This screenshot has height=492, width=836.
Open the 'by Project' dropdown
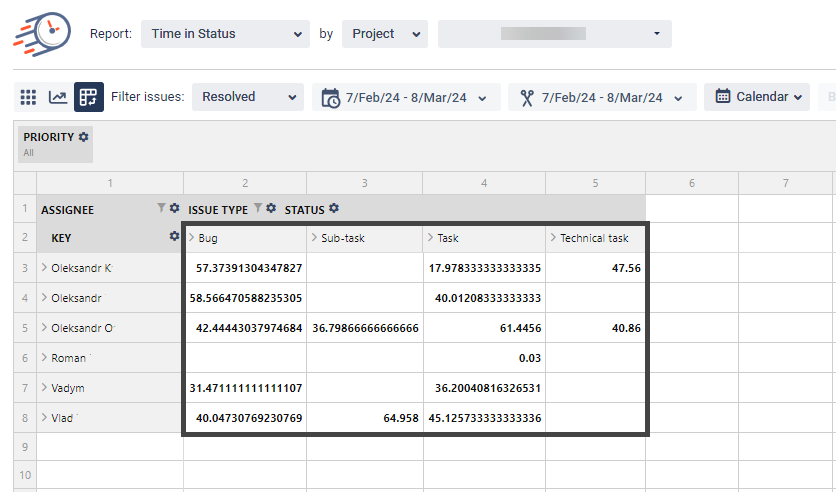click(384, 34)
